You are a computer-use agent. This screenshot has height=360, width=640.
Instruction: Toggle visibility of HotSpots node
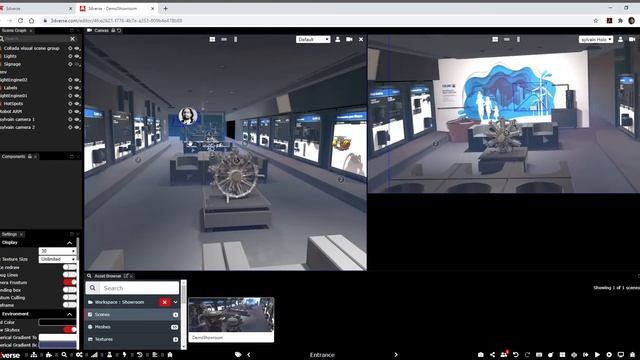click(x=77, y=104)
